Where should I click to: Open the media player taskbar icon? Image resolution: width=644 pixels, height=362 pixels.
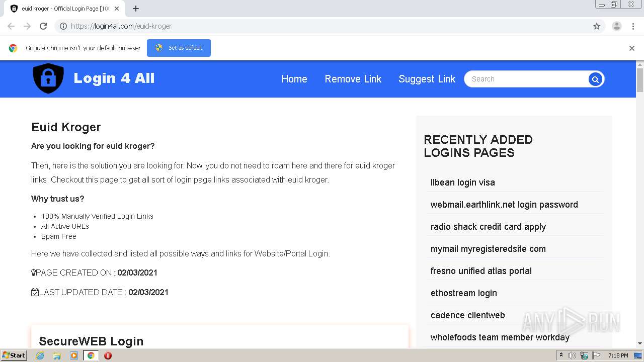click(x=74, y=355)
